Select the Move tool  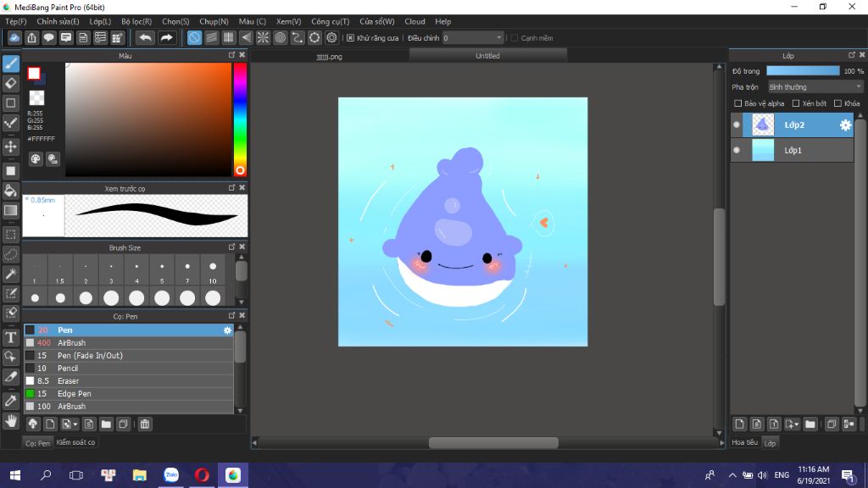[11, 147]
